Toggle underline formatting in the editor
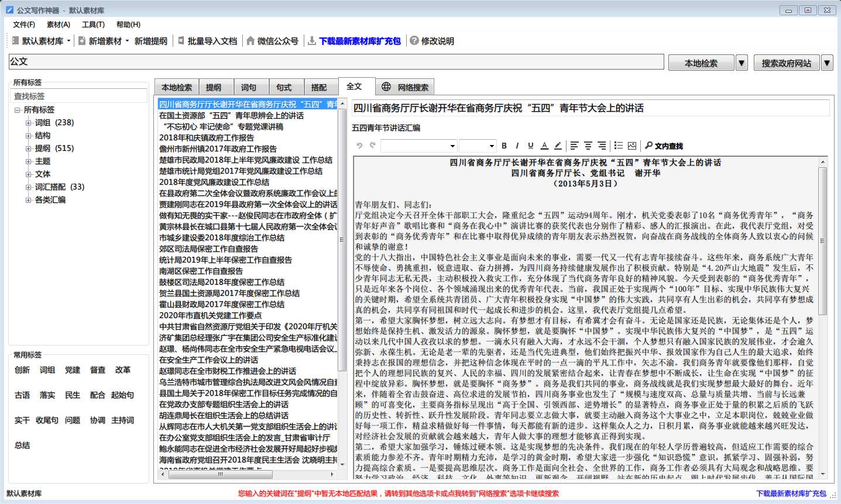Viewport: 841px width, 504px height. coord(530,146)
